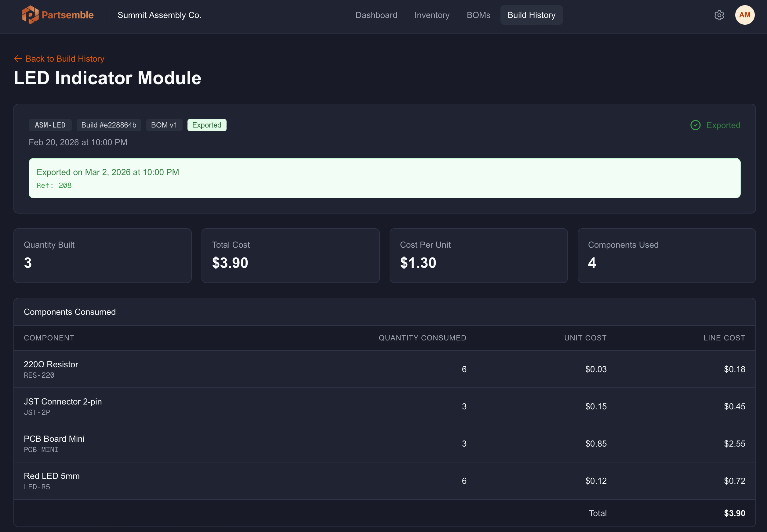The height and width of the screenshot is (532, 767).
Task: Click the AM avatar in the header
Action: click(x=745, y=15)
